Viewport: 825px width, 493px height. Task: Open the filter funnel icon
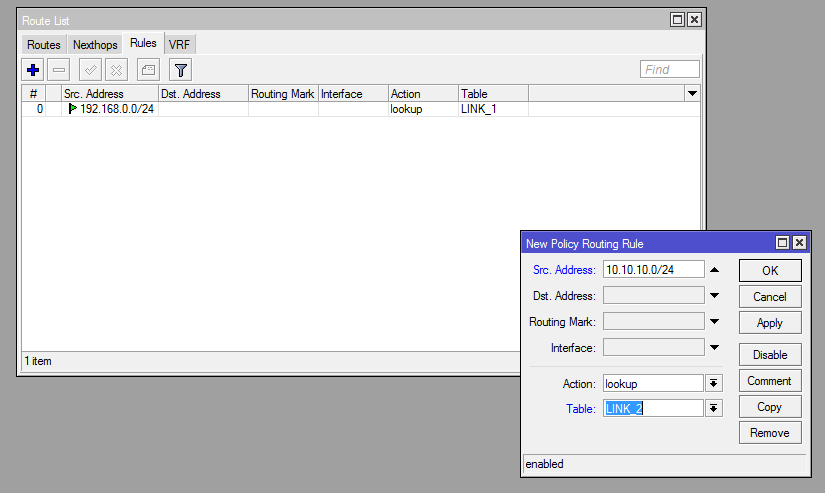tap(180, 70)
